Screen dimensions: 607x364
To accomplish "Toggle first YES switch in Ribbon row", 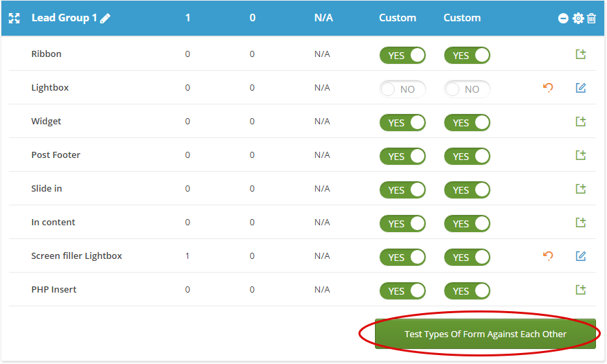I will [402, 56].
